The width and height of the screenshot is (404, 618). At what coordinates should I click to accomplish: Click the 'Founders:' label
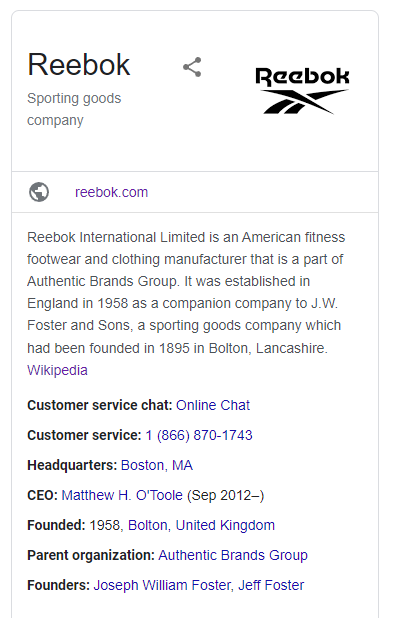click(x=59, y=585)
